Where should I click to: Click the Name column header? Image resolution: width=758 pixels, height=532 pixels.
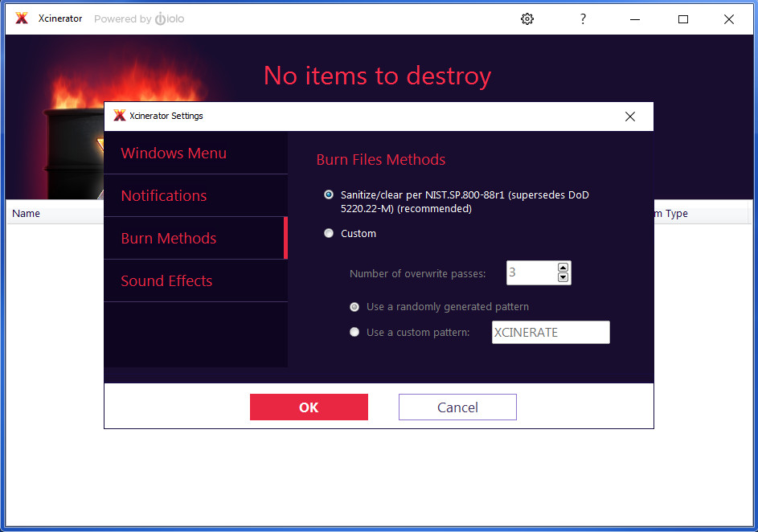point(26,213)
